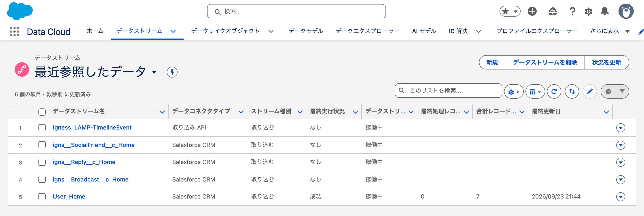
Task: Click the sort arrows icon
Action: click(572, 92)
